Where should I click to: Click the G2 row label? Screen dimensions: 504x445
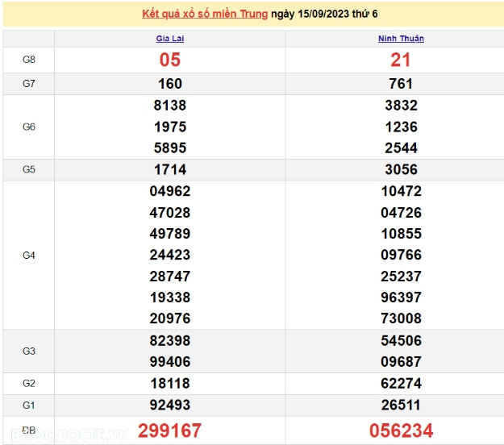[29, 383]
